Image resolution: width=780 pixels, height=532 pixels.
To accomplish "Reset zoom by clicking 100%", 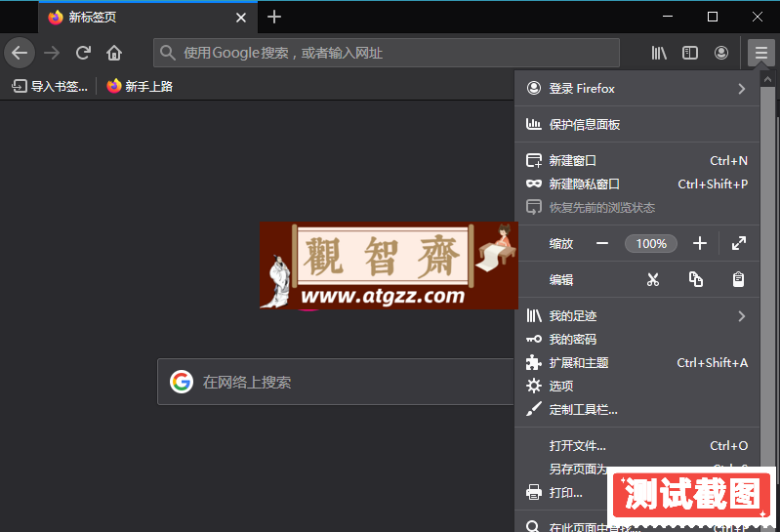I will pos(651,244).
